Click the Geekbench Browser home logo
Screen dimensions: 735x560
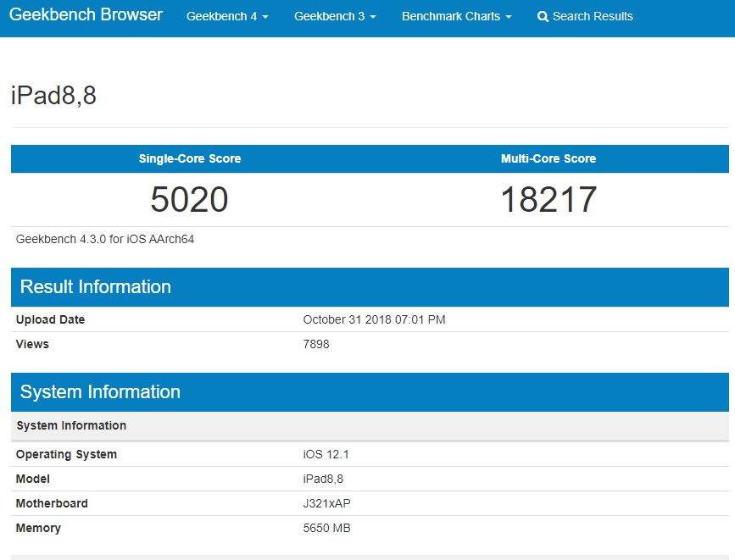tap(86, 15)
